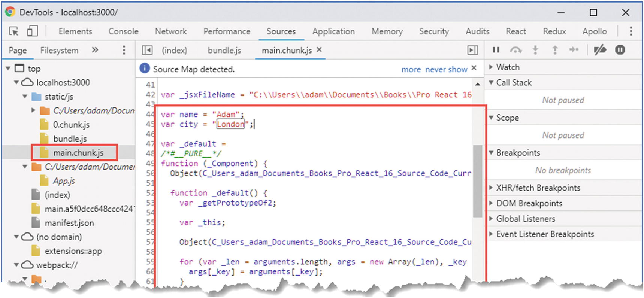Click the inspect element picker icon
This screenshot has height=298, width=644.
(14, 31)
